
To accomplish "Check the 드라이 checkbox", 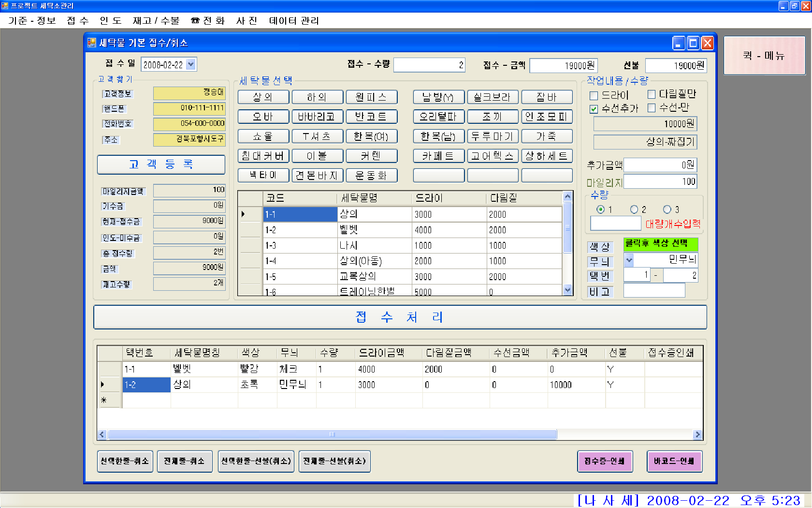I will point(594,96).
